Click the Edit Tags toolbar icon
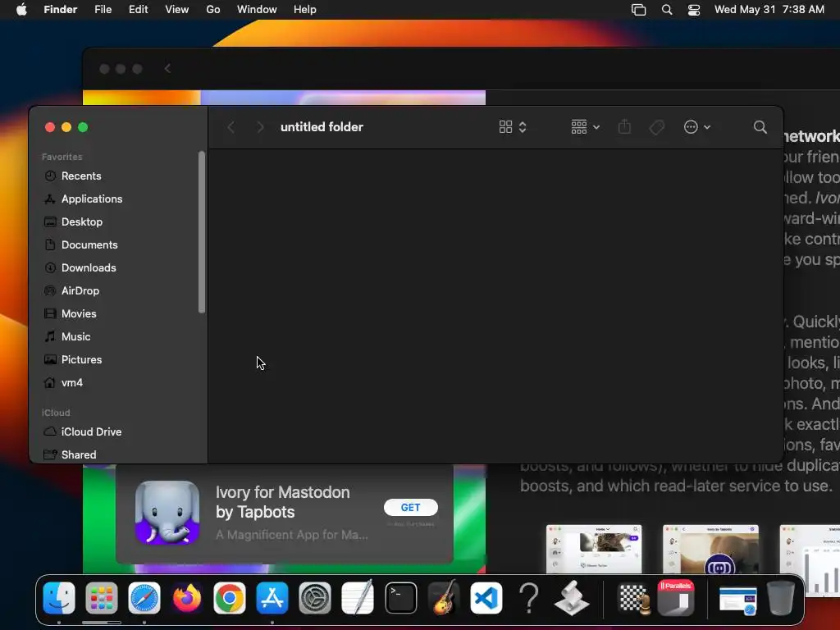This screenshot has height=630, width=840. point(657,127)
